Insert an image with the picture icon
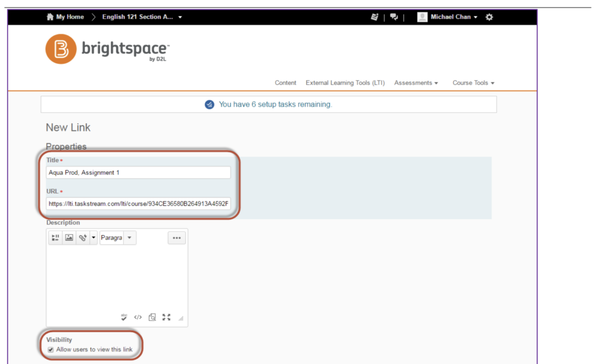 (69, 238)
